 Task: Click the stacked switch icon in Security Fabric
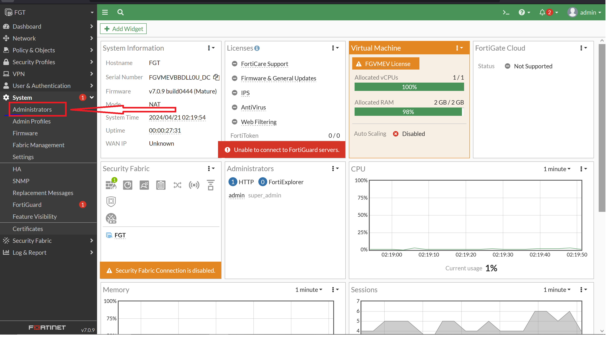[x=210, y=185]
